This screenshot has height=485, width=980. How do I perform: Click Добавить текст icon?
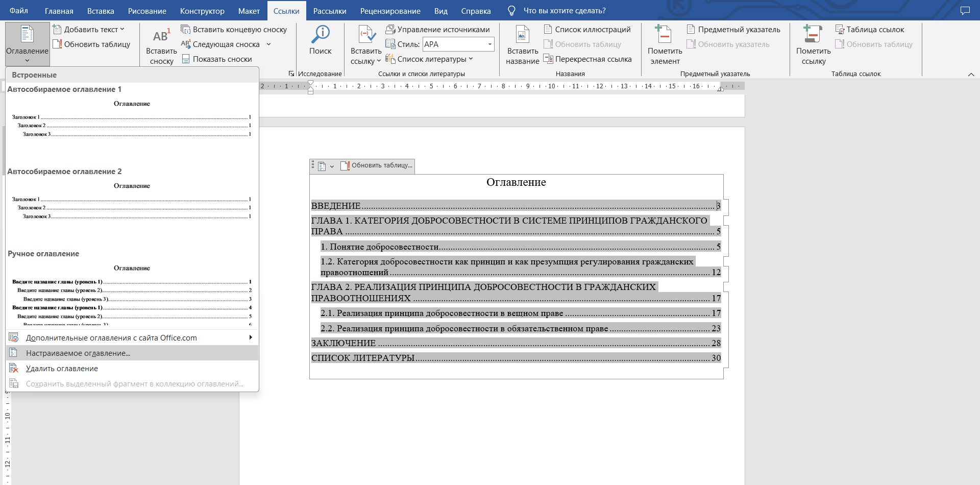click(x=57, y=30)
